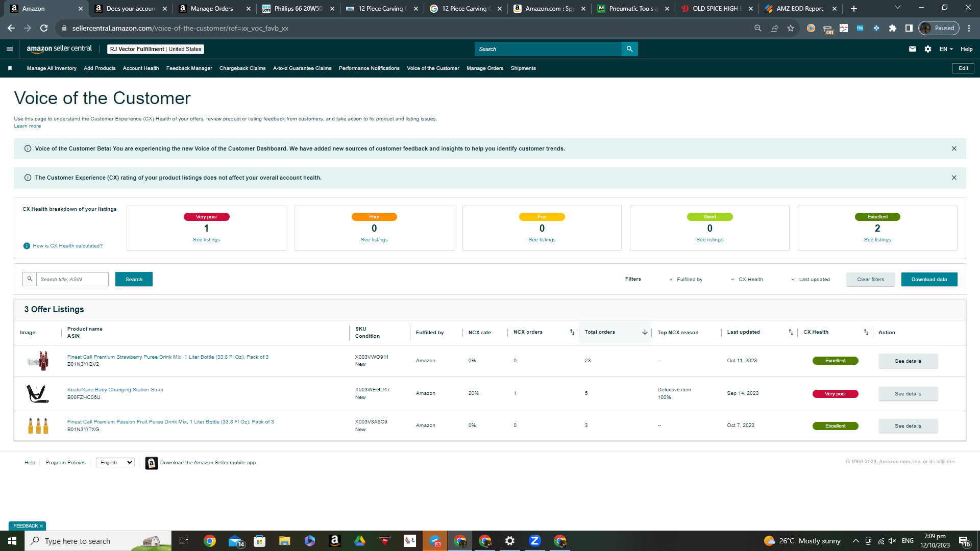Click the browser back arrow

(11, 28)
